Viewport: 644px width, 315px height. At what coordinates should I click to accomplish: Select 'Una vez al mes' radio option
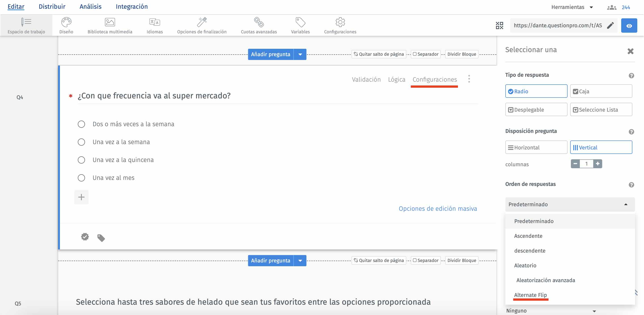[x=81, y=178]
